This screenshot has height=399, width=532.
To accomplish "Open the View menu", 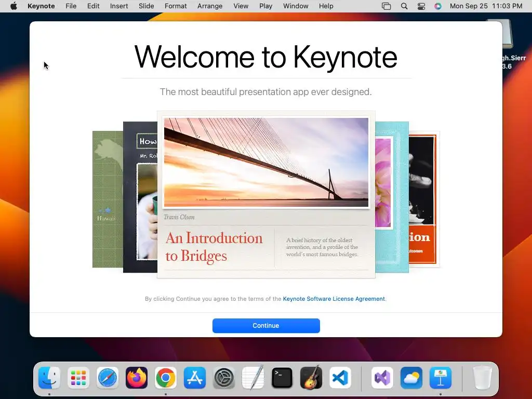I will (x=241, y=6).
